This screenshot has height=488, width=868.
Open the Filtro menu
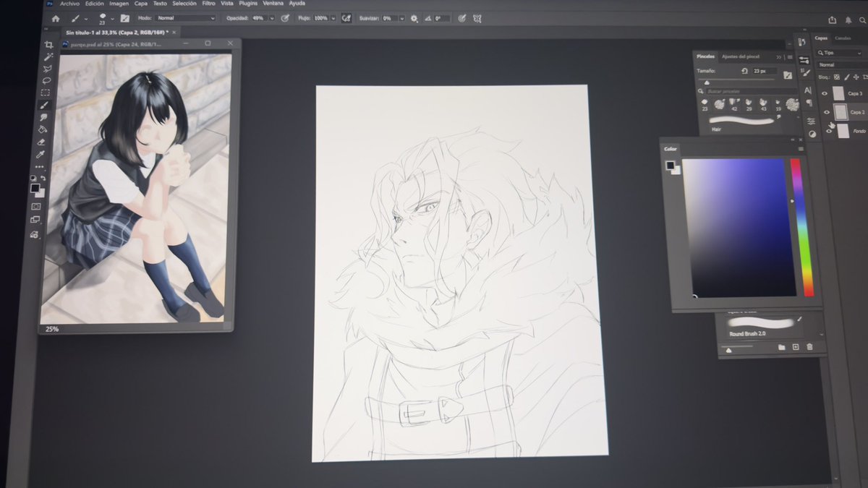(x=208, y=4)
